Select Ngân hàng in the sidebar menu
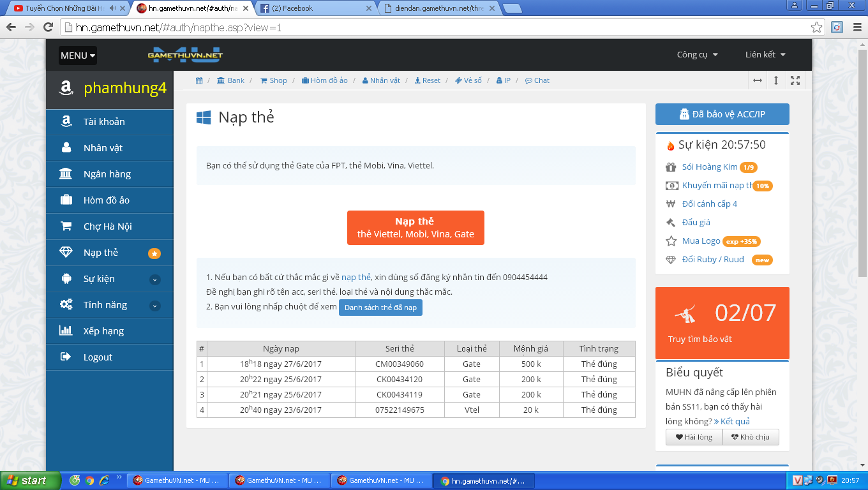Screen dimensions: 868x490 107,174
